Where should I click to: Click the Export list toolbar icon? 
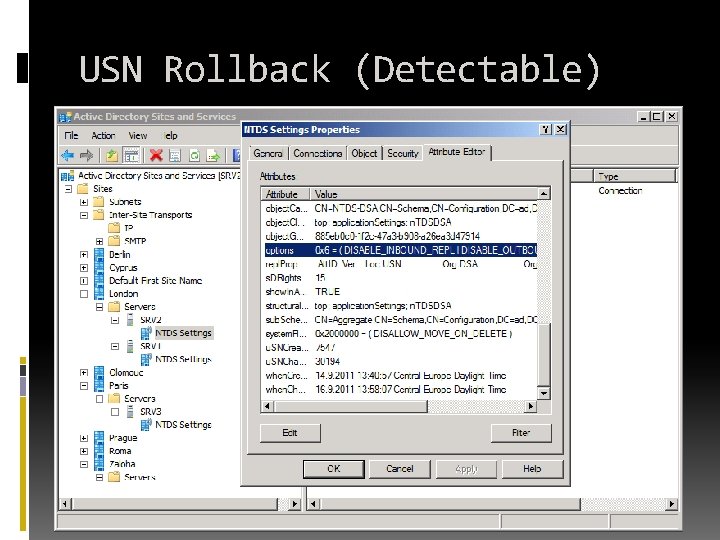coord(213,156)
